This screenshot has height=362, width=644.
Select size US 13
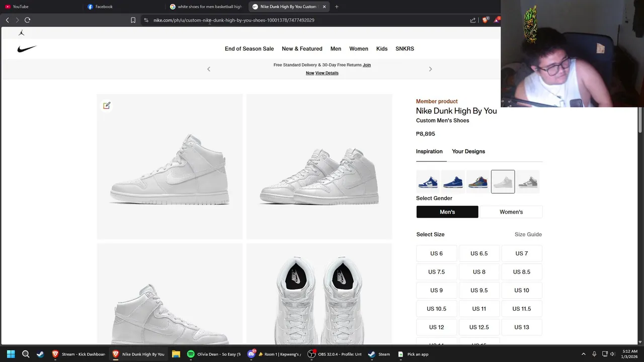522,327
